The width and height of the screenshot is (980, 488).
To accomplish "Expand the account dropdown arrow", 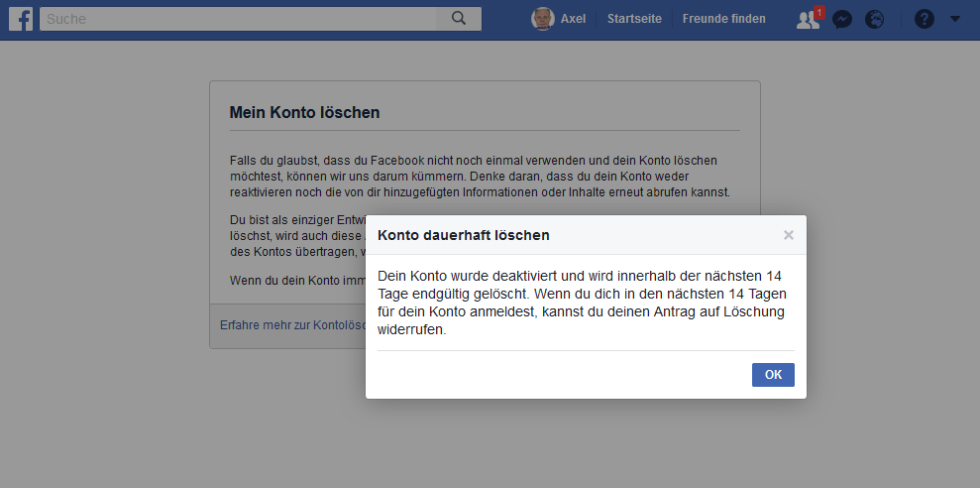I will (x=954, y=19).
